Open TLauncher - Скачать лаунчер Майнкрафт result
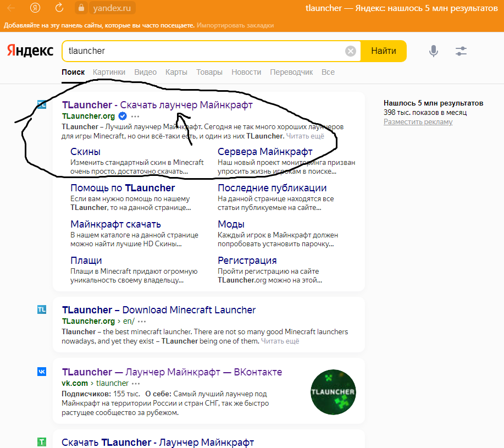Image resolution: width=504 pixels, height=448 pixels. tap(157, 105)
